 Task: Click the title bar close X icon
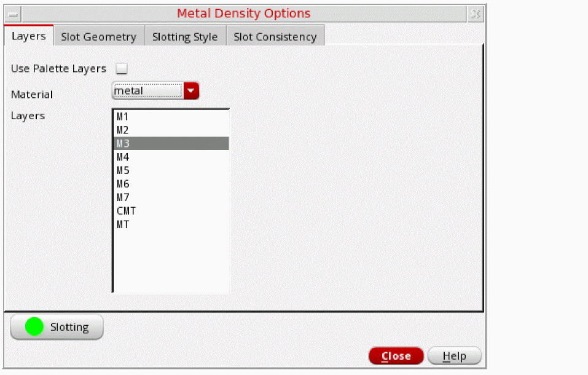(476, 14)
